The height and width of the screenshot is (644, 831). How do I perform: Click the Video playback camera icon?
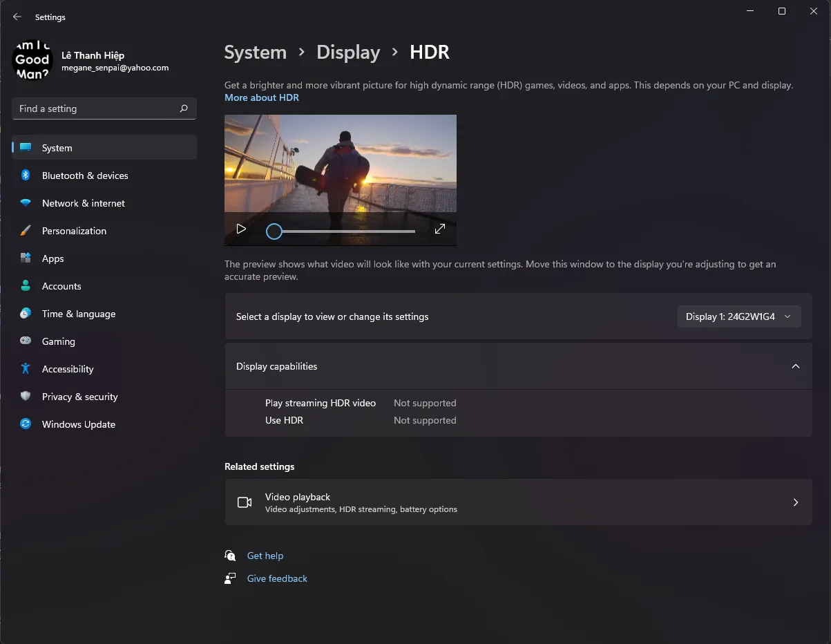[245, 502]
